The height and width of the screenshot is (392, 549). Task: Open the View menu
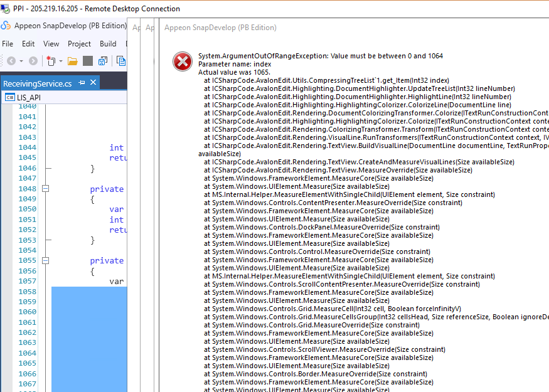click(x=51, y=44)
